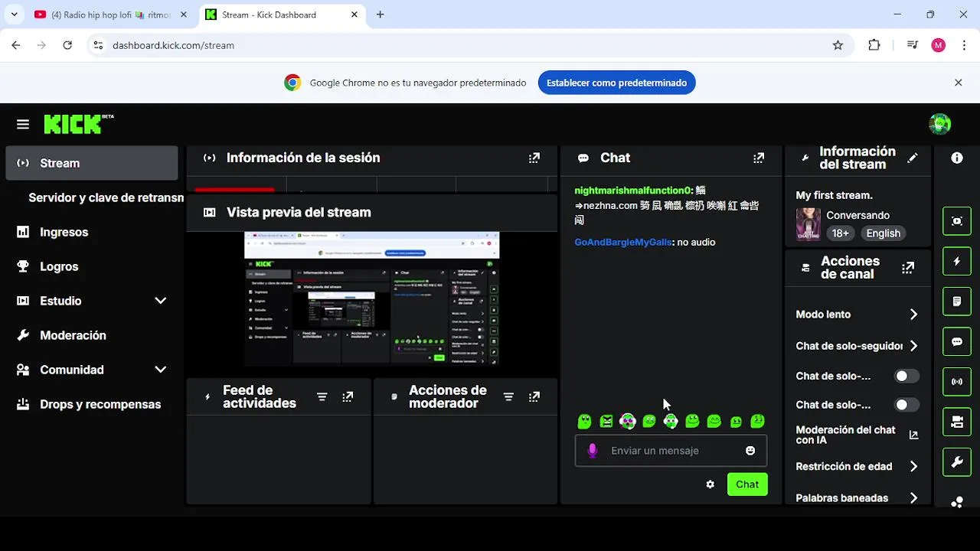This screenshot has height=551, width=980.
Task: Filter the Acciones de moderador list
Action: tap(508, 396)
